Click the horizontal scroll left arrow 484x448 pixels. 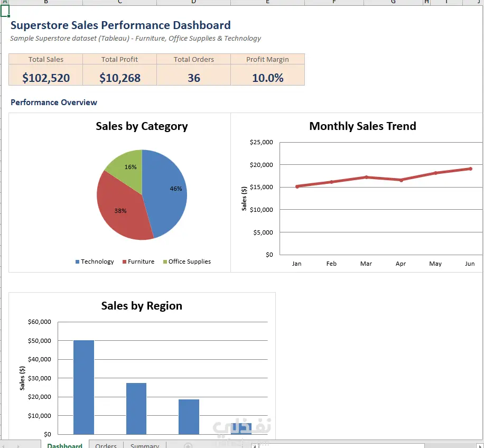click(255, 446)
